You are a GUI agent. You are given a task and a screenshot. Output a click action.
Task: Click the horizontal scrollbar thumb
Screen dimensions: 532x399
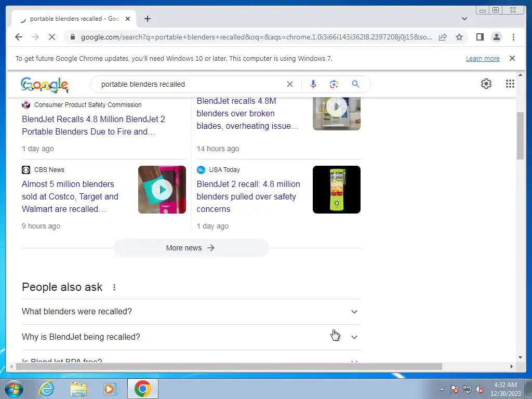(x=229, y=366)
